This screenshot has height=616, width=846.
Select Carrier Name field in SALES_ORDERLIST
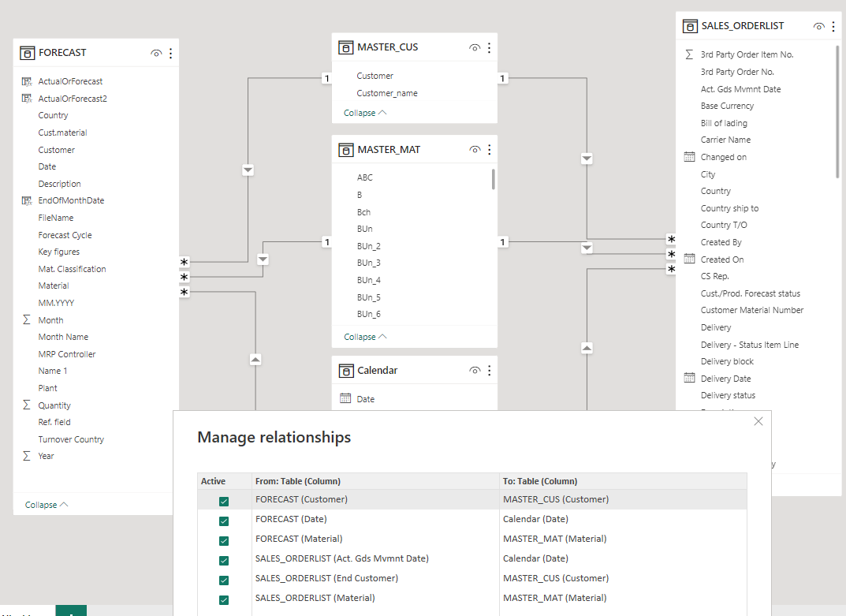click(x=725, y=140)
